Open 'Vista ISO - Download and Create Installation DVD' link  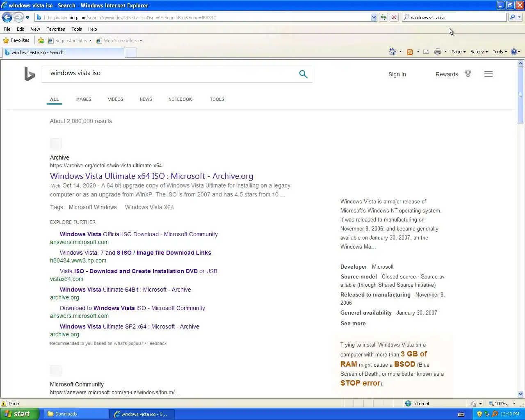click(139, 271)
